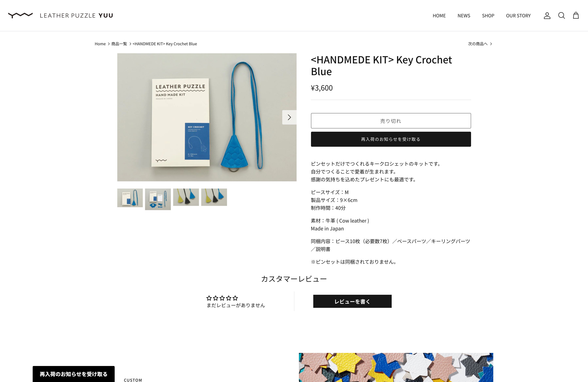
Task: Open the search magnifier icon
Action: point(562,16)
